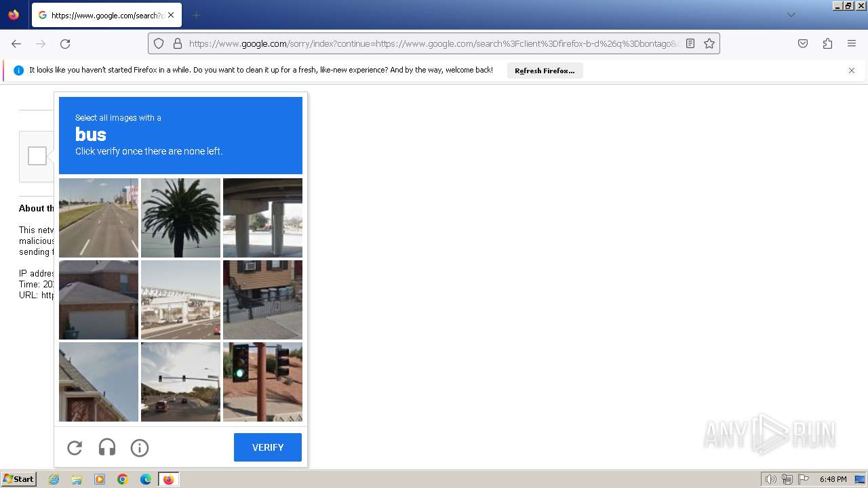This screenshot has width=868, height=488.
Task: Open the Firefox application hamburger menu
Action: [x=852, y=43]
